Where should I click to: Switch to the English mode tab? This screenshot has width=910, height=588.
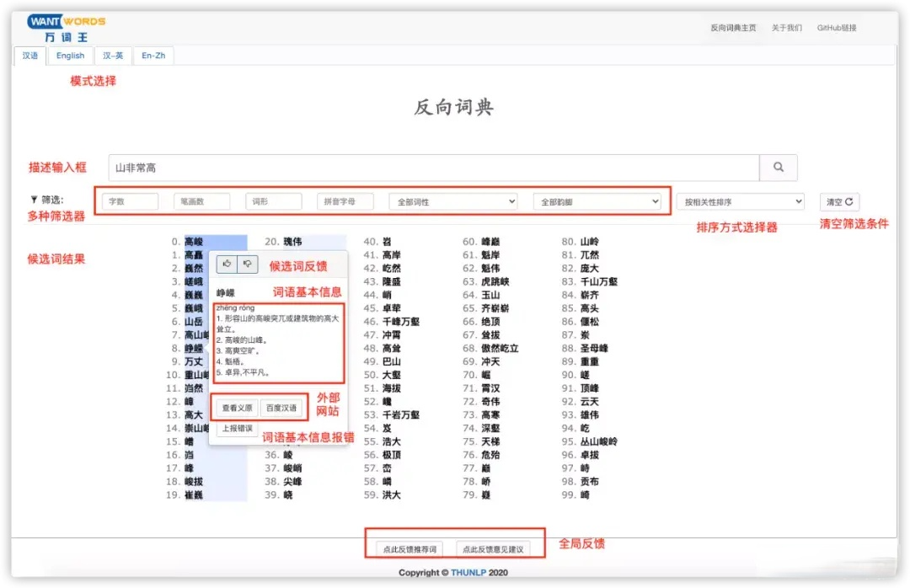[x=70, y=56]
